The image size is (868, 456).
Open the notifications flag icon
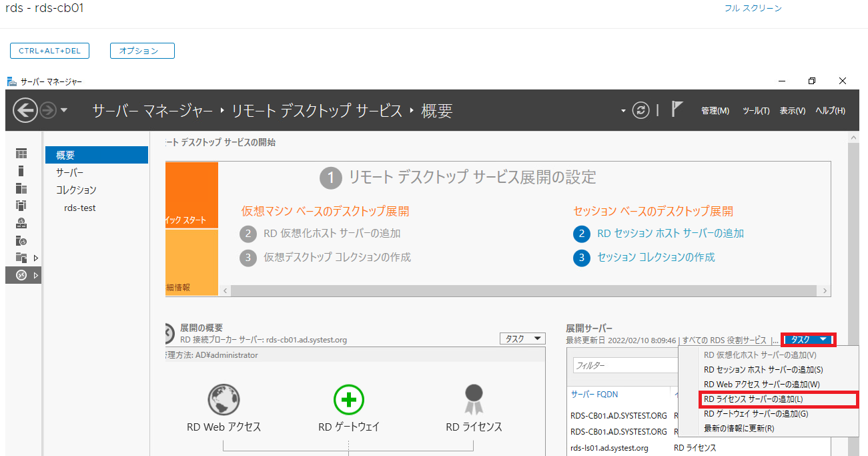click(x=677, y=110)
